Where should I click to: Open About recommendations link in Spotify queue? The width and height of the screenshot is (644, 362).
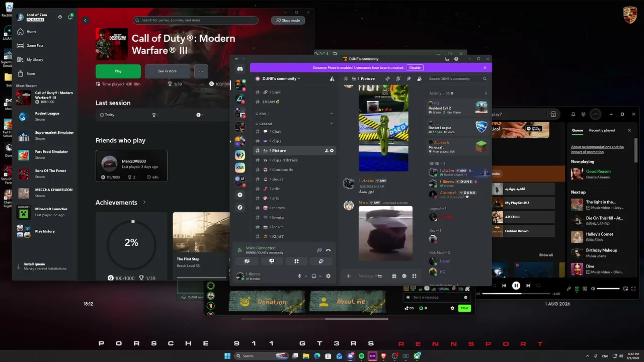pyautogui.click(x=597, y=149)
